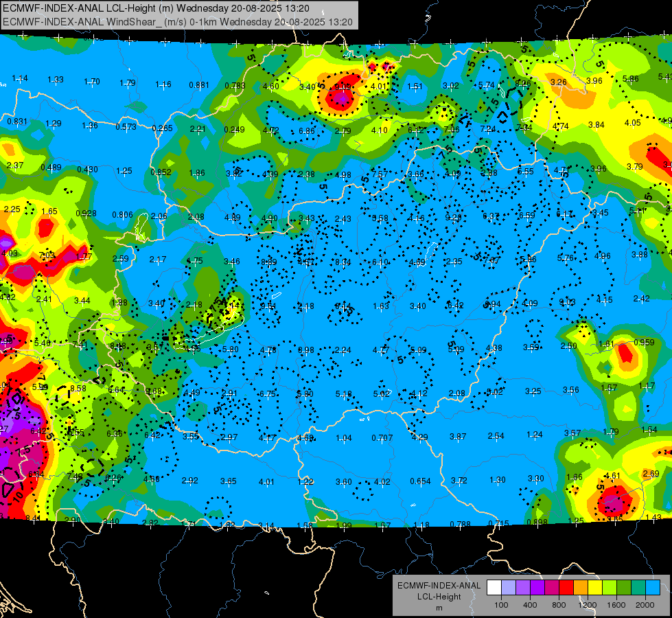Click the wind shear value '1.63'
The width and height of the screenshot is (672, 618).
(x=380, y=306)
